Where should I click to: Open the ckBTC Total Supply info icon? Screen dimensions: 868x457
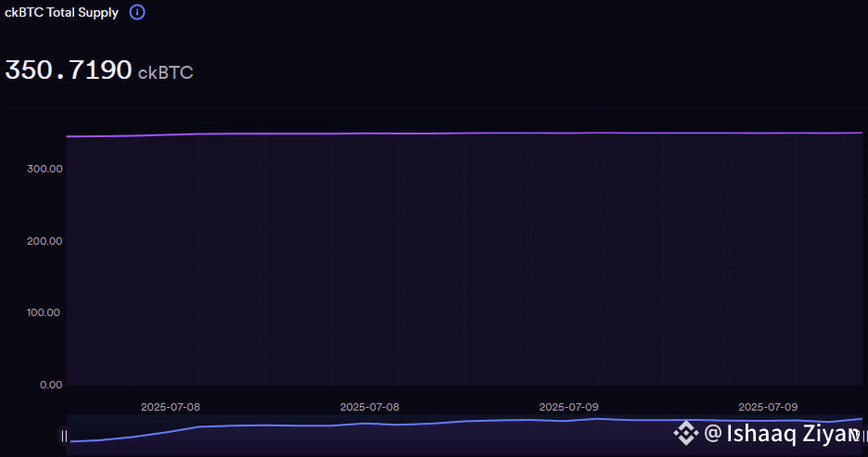(137, 12)
